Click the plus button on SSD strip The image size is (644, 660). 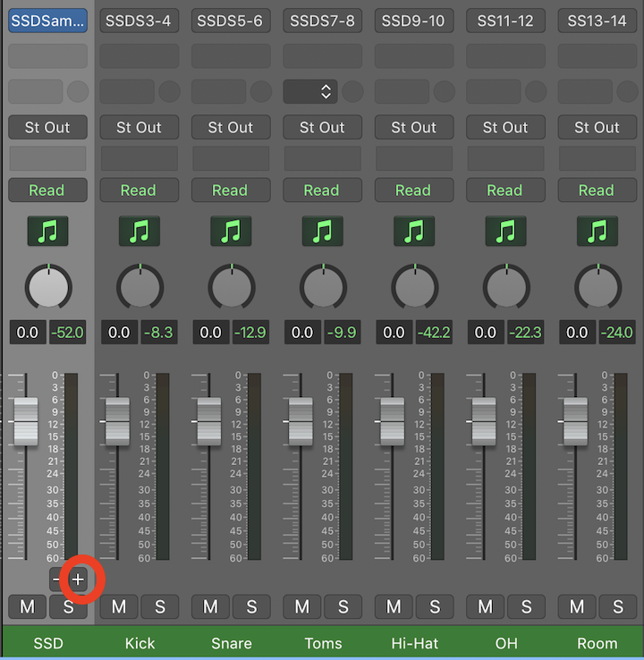[78, 580]
